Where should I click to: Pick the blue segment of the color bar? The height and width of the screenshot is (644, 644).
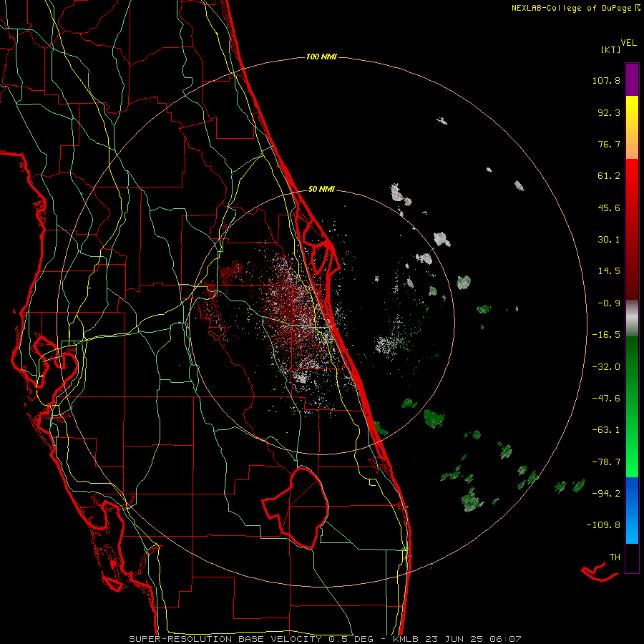[x=632, y=510]
